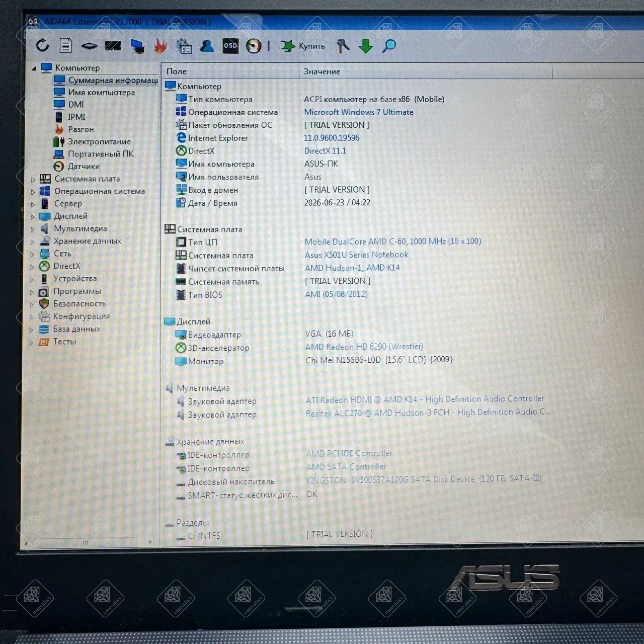
Task: Collapse the Компьютер tree node
Action: (x=34, y=68)
